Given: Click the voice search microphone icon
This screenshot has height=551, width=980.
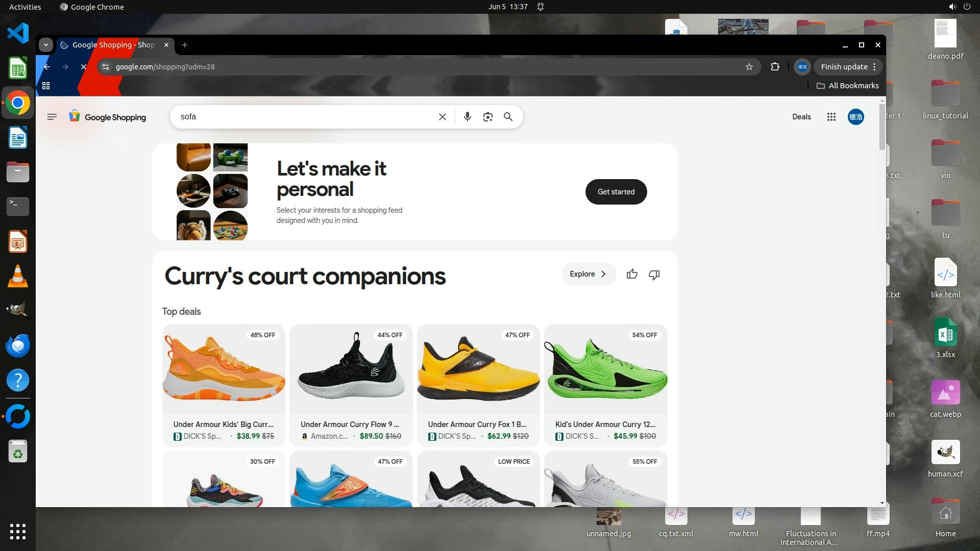Looking at the screenshot, I should click(x=467, y=117).
